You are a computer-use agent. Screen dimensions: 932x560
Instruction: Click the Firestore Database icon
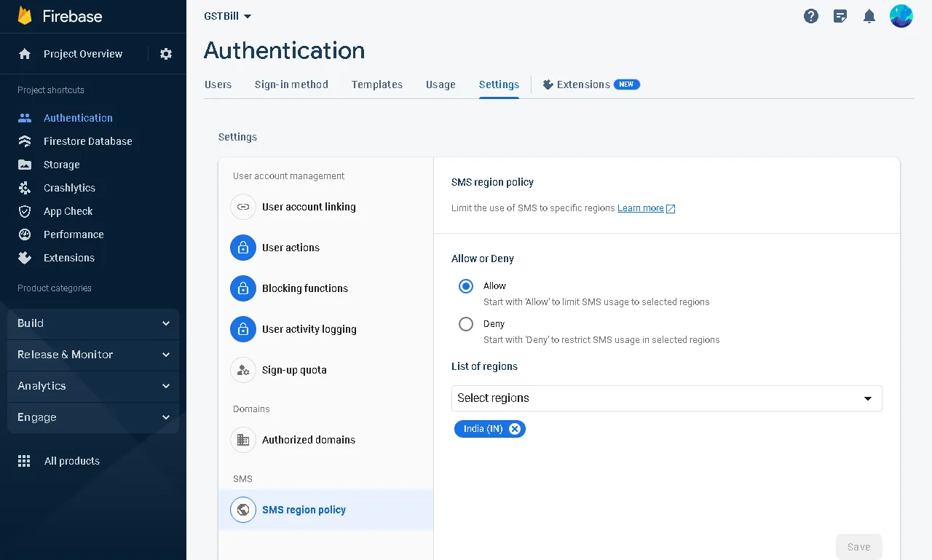tap(25, 141)
